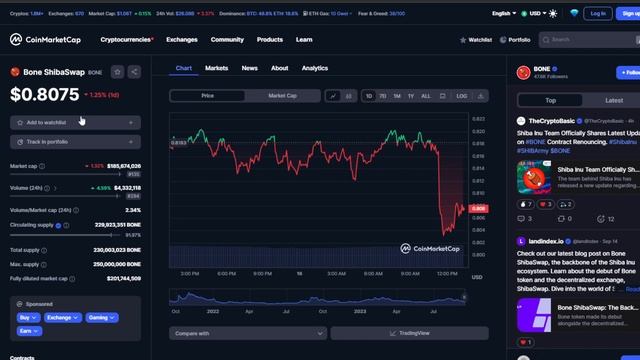The image size is (640, 360).
Task: Open the News tab
Action: 249,68
